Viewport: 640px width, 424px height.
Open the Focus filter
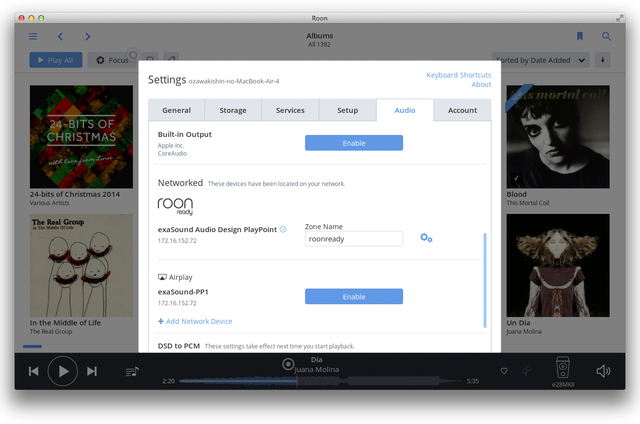point(113,60)
